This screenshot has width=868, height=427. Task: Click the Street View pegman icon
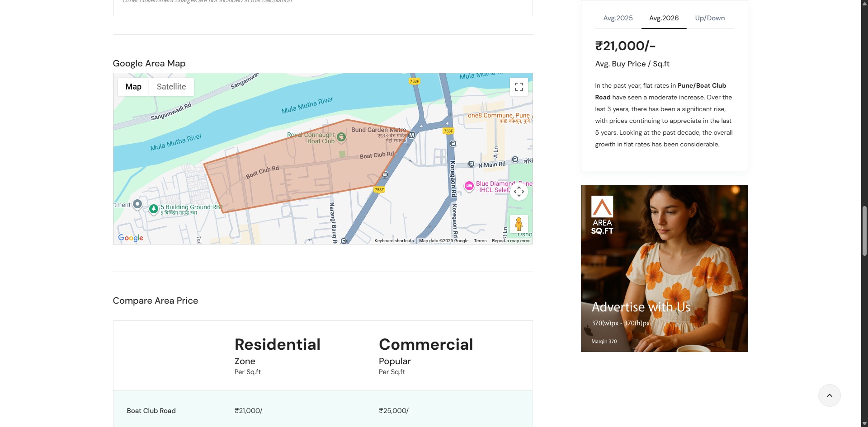519,224
